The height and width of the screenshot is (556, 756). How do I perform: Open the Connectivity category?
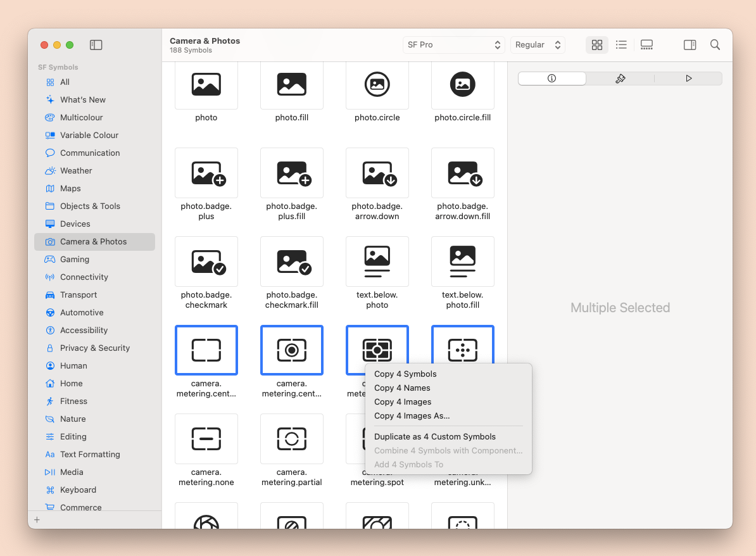point(94,277)
